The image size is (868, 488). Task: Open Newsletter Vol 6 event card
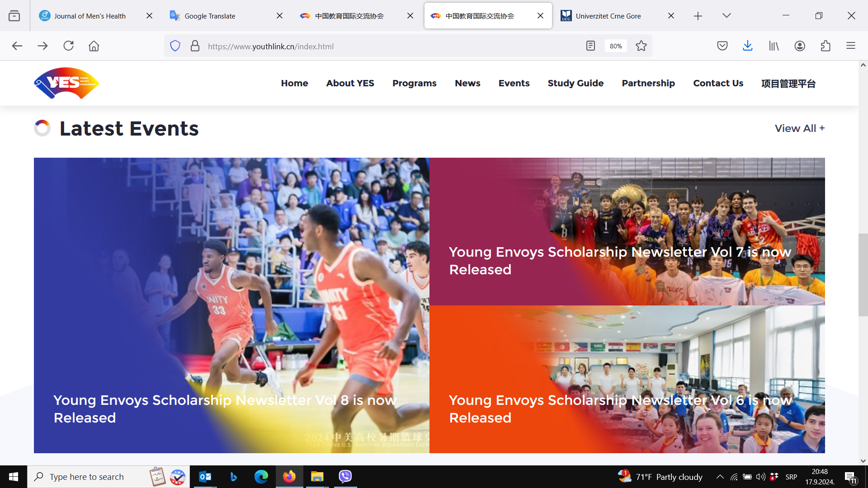click(627, 379)
